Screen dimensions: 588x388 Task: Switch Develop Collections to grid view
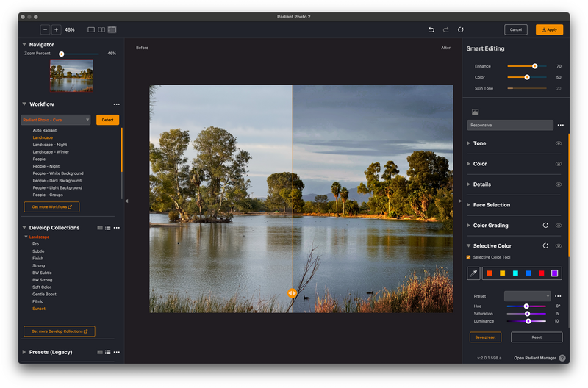click(x=100, y=228)
